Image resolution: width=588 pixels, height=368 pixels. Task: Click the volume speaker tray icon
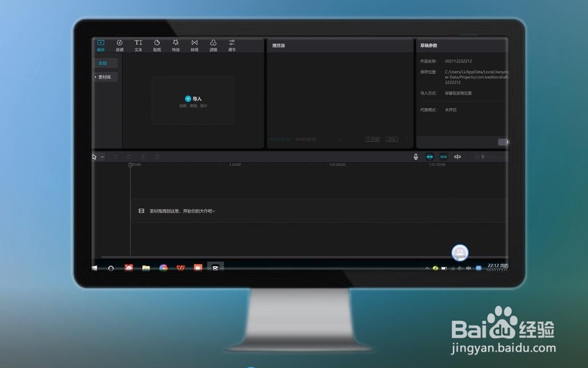coord(460,268)
